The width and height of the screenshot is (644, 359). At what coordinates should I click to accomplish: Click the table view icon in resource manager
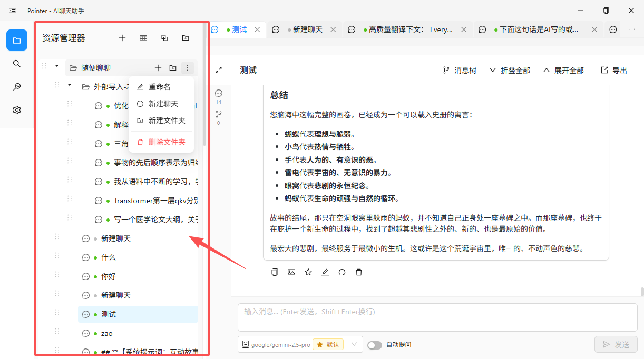[143, 38]
